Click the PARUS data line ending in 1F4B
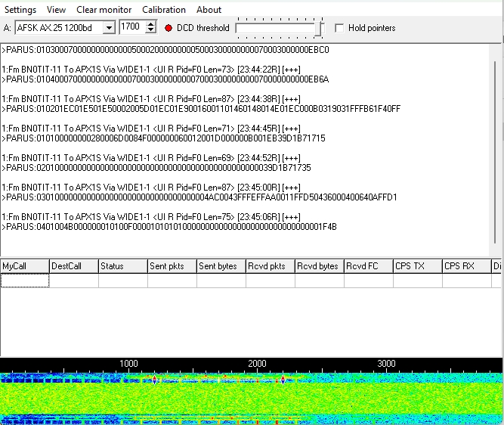This screenshot has width=504, height=425. coord(169,227)
